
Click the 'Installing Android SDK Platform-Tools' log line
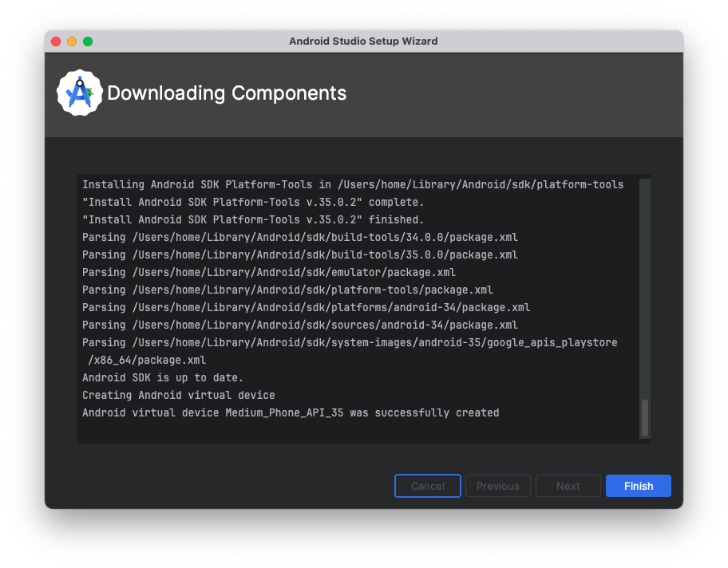tap(353, 185)
